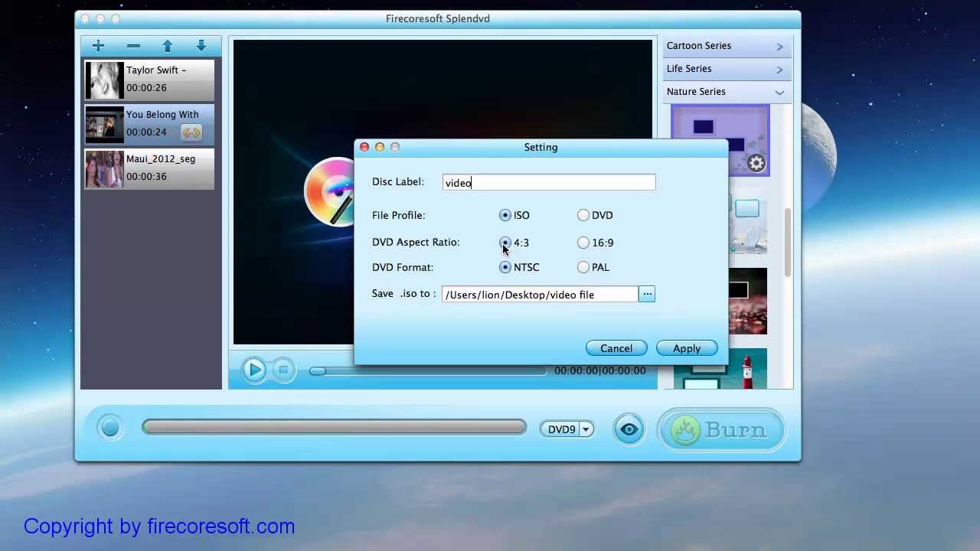Click the round blue button beside the capacity bar
This screenshot has height=551, width=980.
110,428
